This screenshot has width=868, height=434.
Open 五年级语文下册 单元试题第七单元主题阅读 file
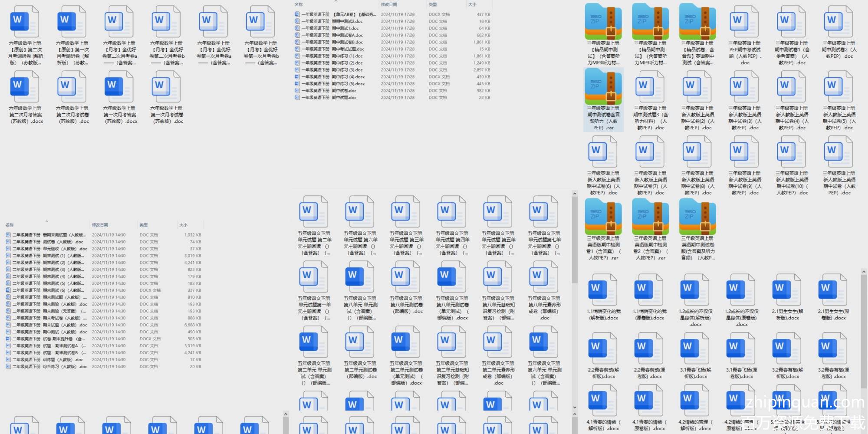click(544, 212)
